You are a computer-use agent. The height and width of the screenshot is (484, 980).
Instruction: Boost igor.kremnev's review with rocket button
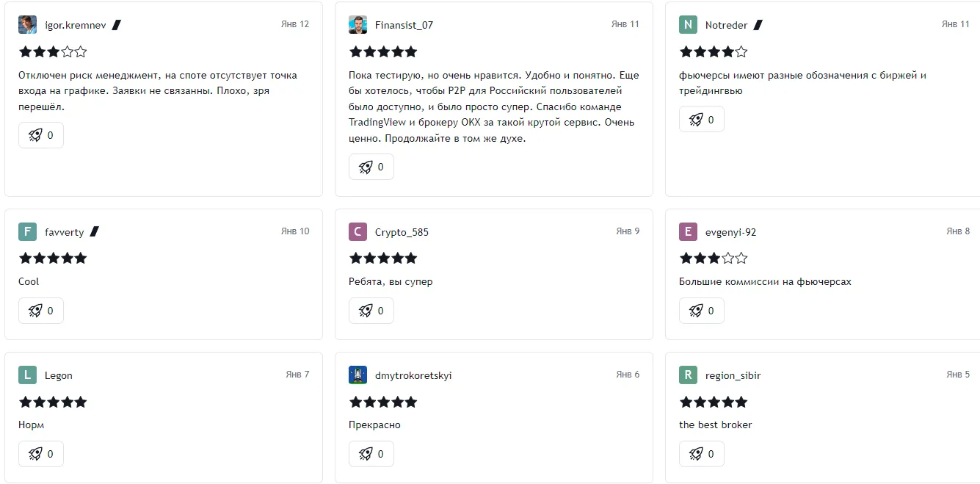tap(41, 135)
